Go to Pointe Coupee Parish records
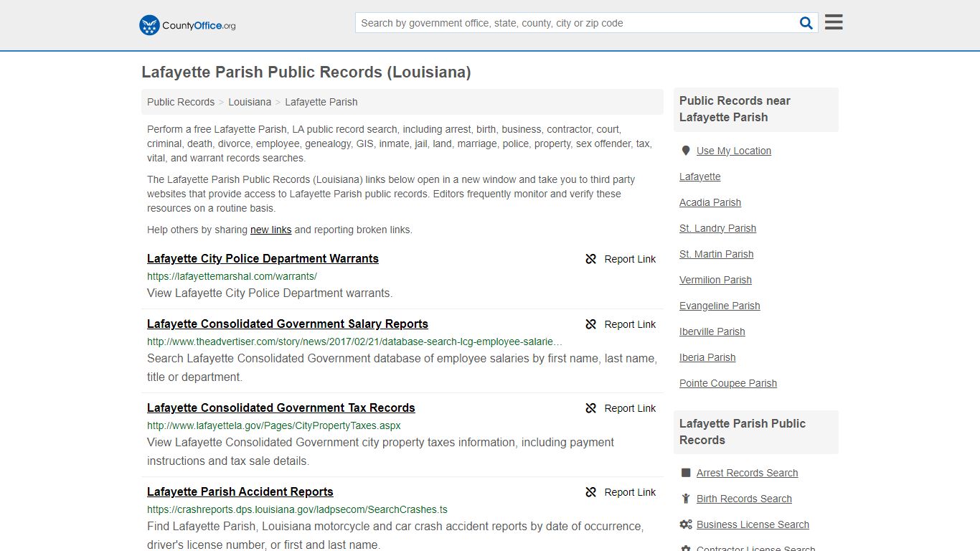The height and width of the screenshot is (551, 980). click(728, 383)
